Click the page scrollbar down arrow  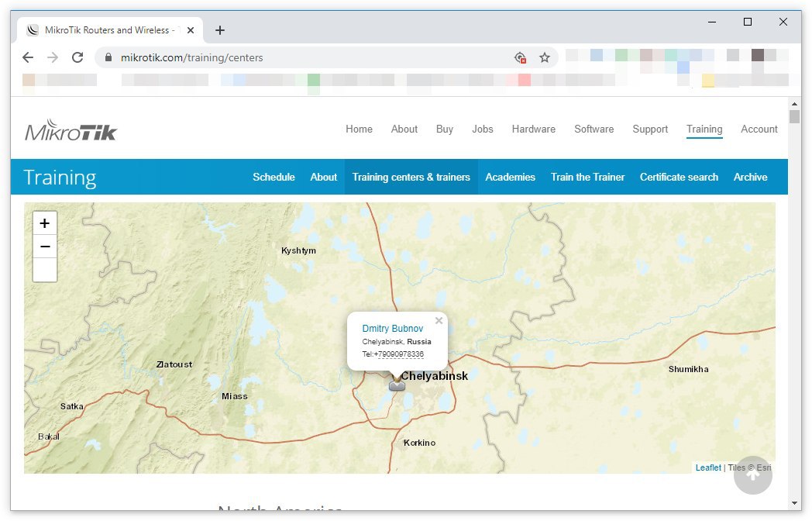coord(794,503)
